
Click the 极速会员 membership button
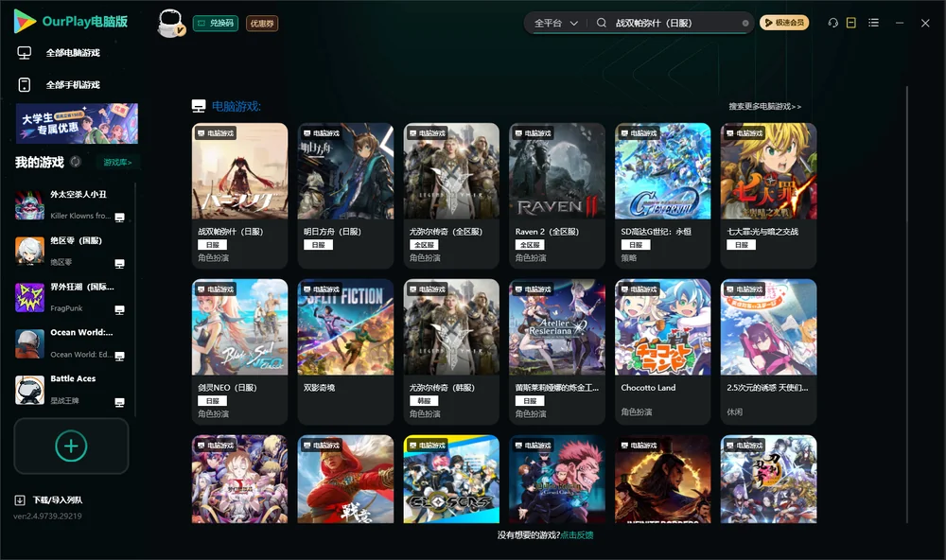tap(784, 23)
